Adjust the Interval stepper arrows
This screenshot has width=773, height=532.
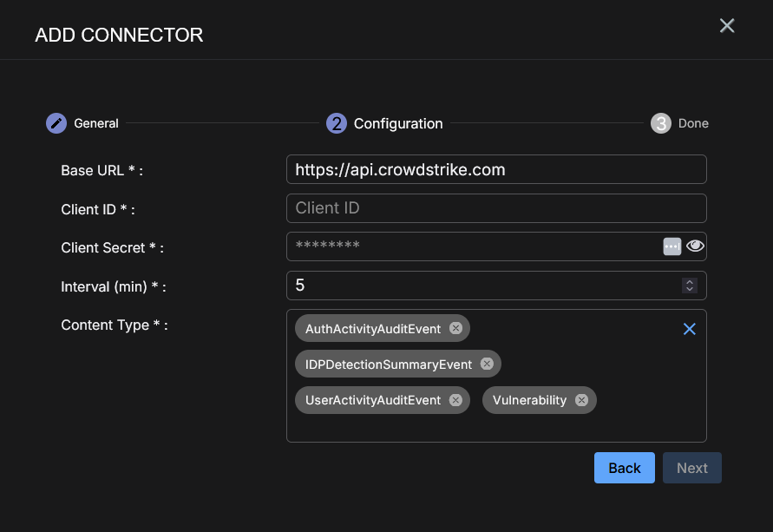click(690, 286)
